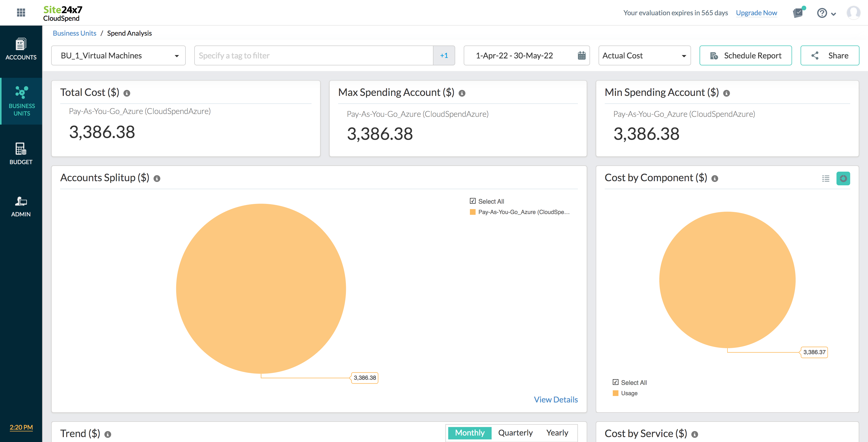
Task: Open the feedback envelope icon in the header
Action: [x=798, y=13]
